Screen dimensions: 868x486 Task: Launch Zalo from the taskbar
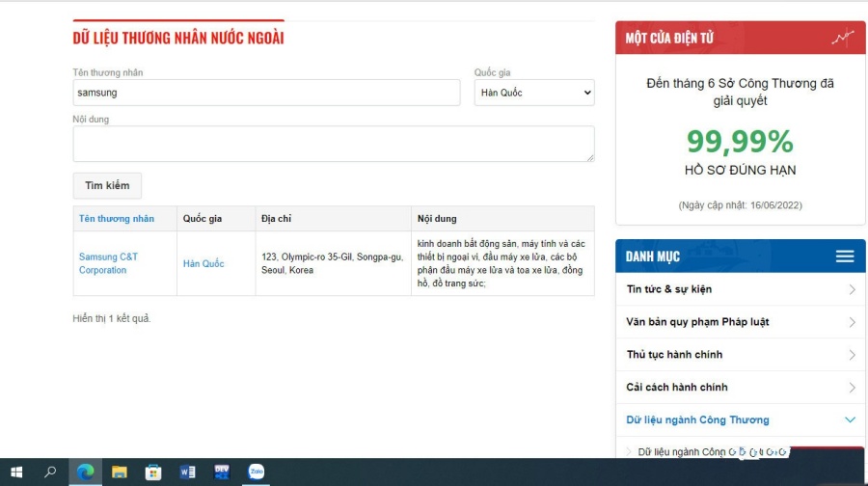[x=256, y=472]
